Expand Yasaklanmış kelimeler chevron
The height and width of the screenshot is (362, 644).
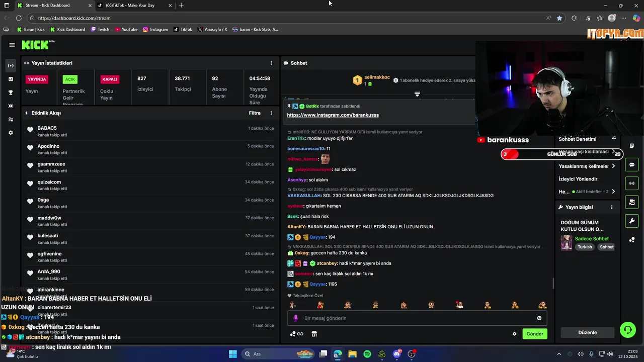(613, 166)
